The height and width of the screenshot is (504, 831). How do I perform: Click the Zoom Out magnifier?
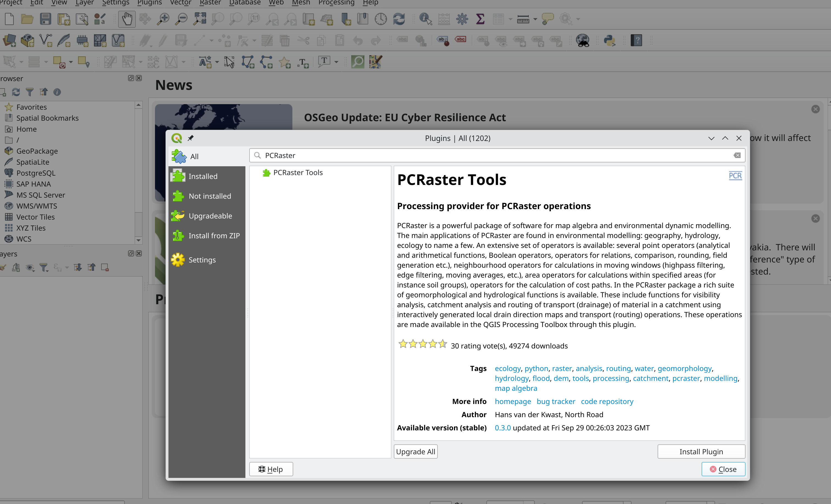(x=181, y=19)
